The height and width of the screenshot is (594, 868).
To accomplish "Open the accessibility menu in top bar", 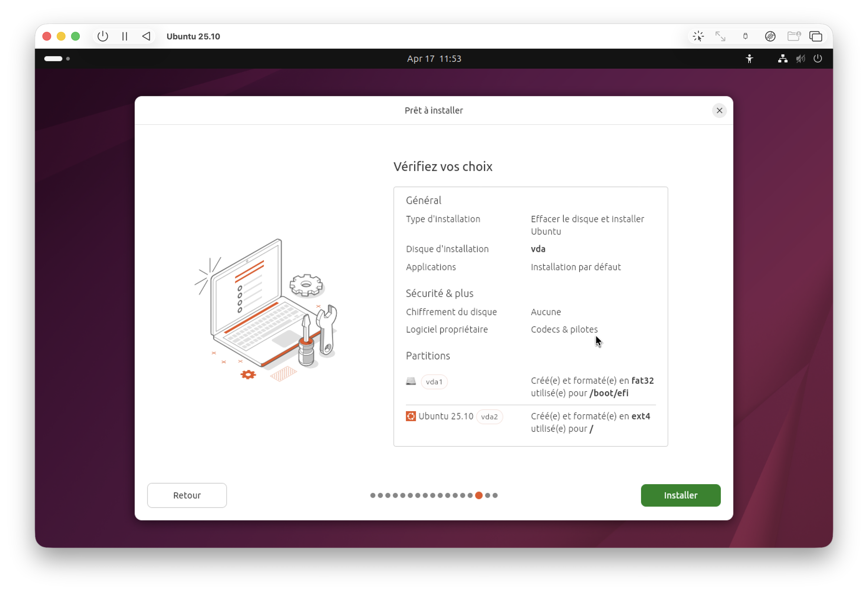I will 750,59.
